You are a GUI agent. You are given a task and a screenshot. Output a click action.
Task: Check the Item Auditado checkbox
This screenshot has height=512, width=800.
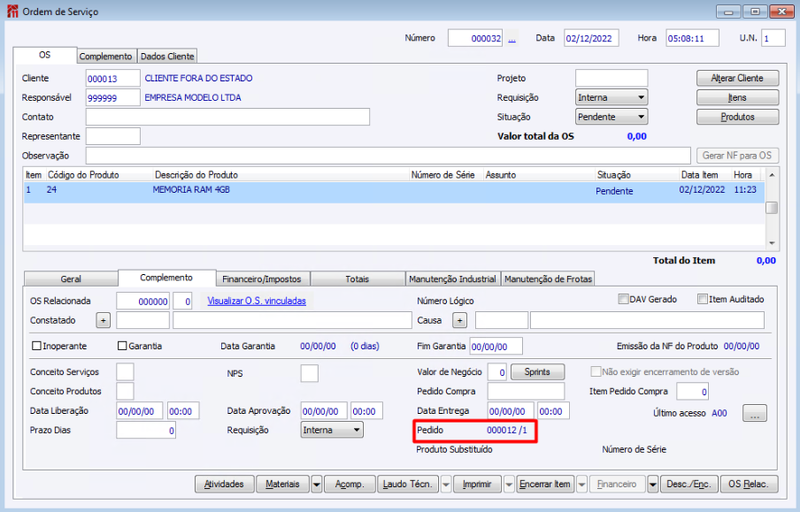coord(703,299)
